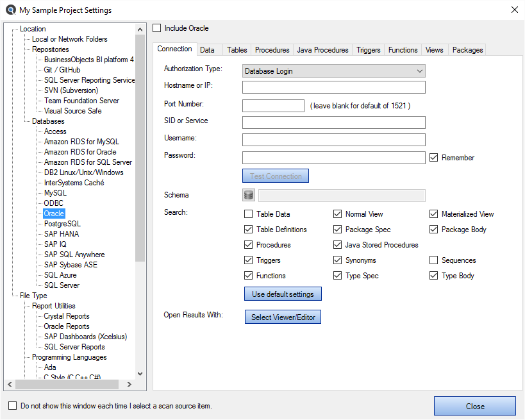Select DB2 Linux/Unix/Windows item

pos(84,172)
